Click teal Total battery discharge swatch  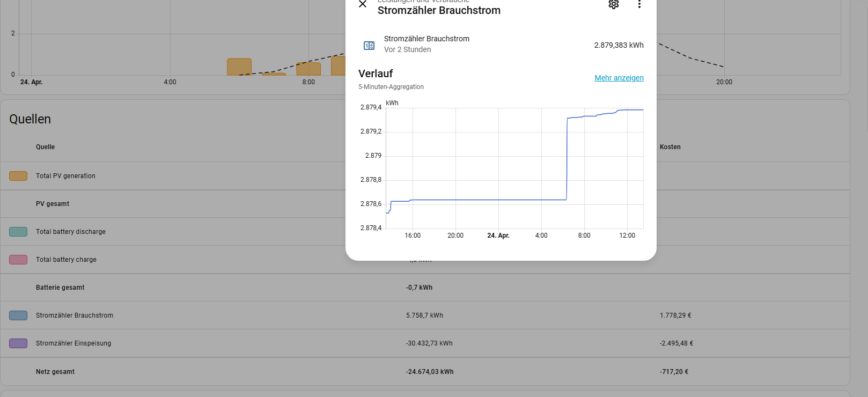point(18,232)
